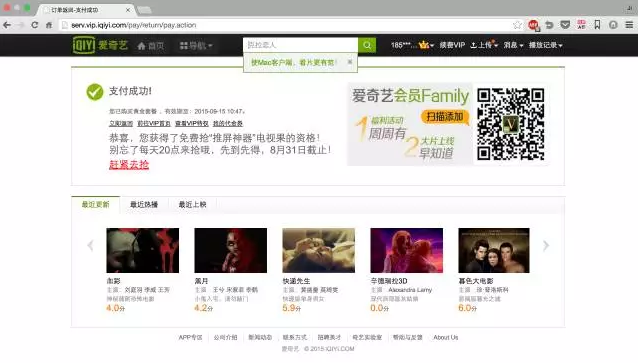Open the 奇艺实验室 footer link
The width and height of the screenshot is (638, 363).
(x=367, y=337)
